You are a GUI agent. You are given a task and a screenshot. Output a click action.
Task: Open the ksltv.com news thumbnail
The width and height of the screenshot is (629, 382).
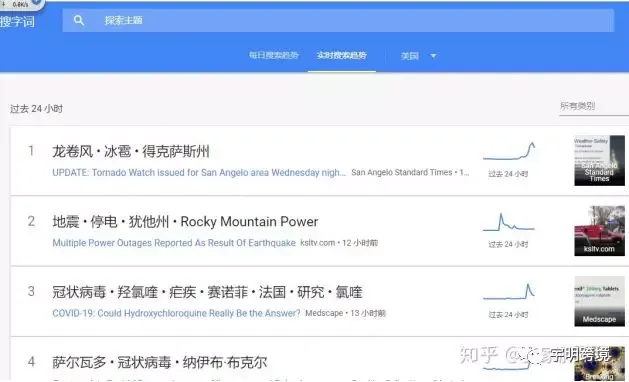(x=599, y=231)
